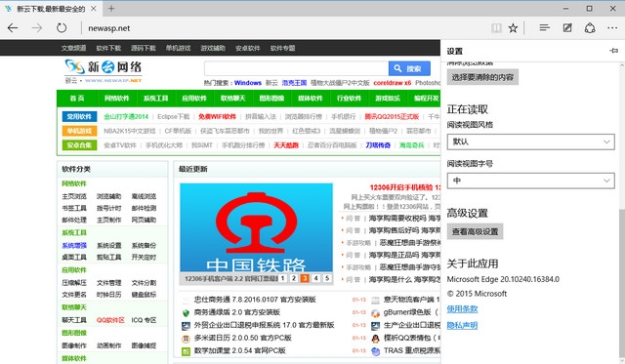Screen dimensions: 625x364
Task: Open 系统工具 in green navigation bar
Action: tap(155, 99)
